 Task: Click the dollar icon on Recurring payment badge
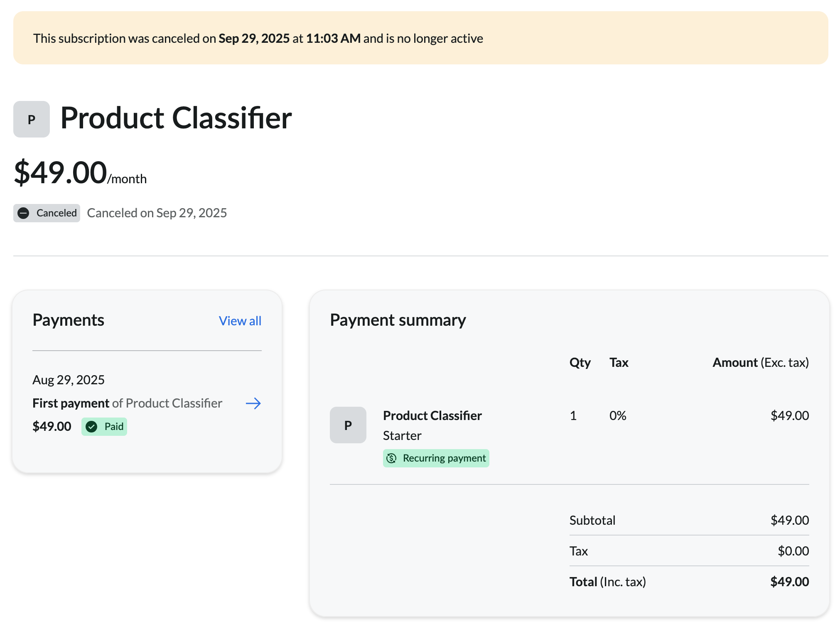tap(391, 458)
